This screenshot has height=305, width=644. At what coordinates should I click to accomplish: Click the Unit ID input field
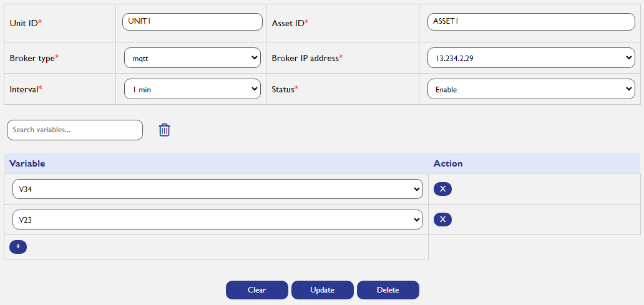pyautogui.click(x=192, y=22)
